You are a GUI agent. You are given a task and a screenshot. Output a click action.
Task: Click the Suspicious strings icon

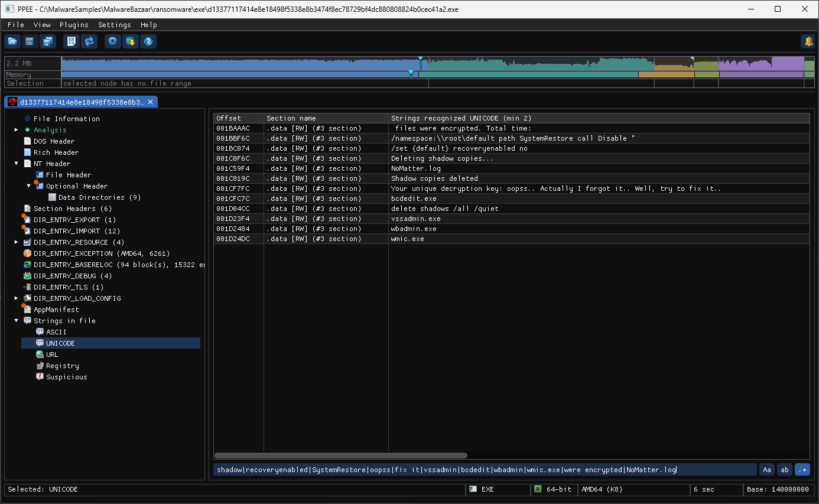click(x=40, y=377)
